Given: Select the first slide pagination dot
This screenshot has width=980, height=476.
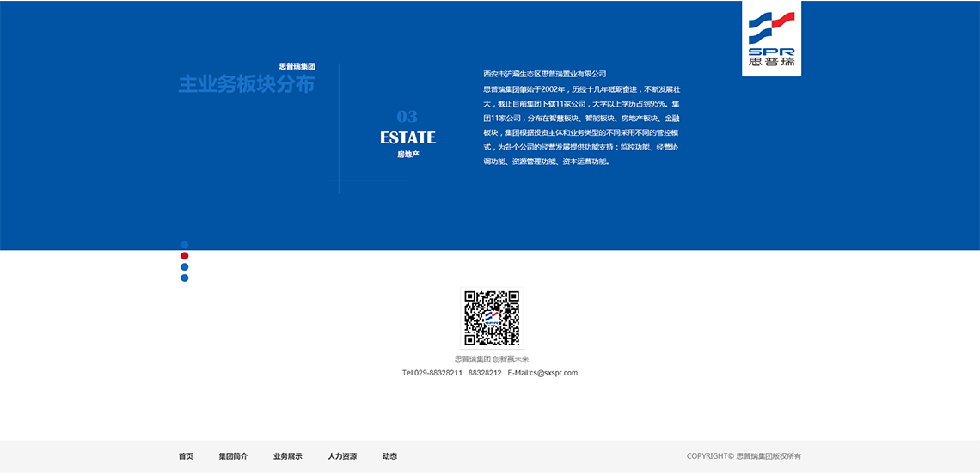Looking at the screenshot, I should pos(184,245).
